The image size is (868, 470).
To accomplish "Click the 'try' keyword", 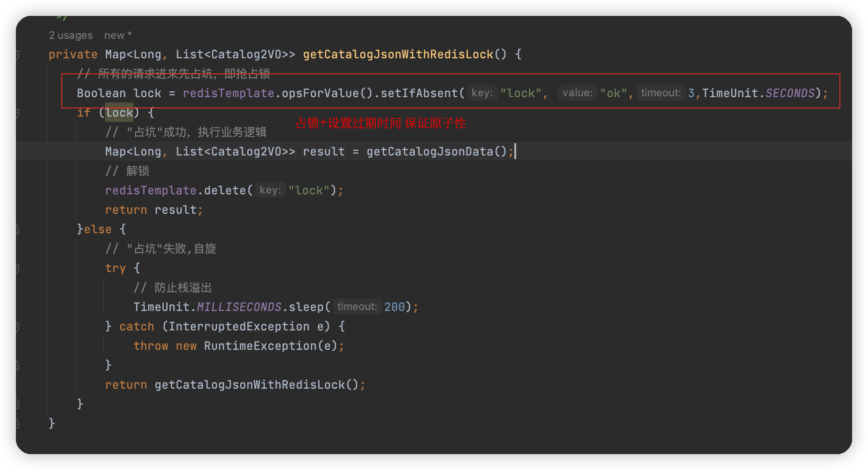I will [115, 268].
